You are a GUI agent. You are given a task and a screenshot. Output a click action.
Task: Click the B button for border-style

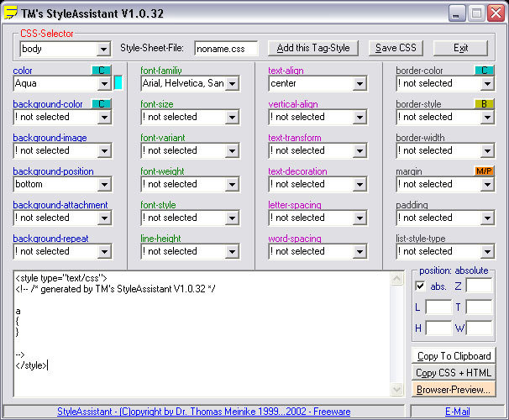485,104
